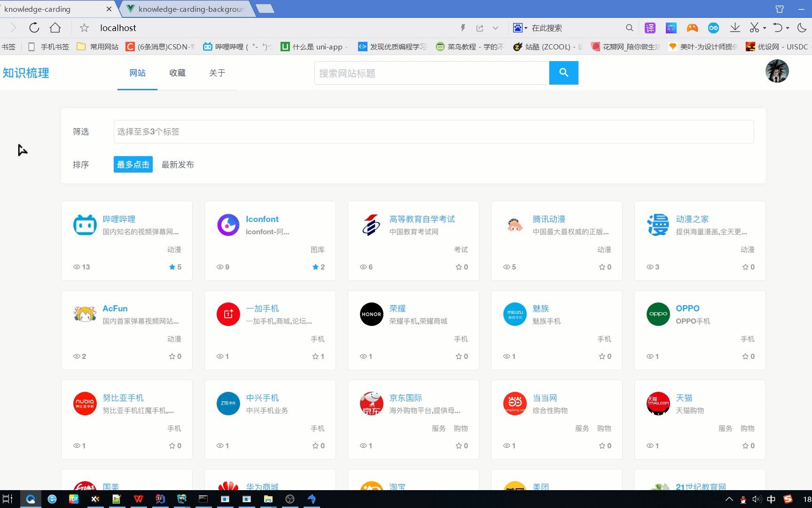This screenshot has width=812, height=508.
Task: Open the tag filter select box
Action: coord(434,132)
